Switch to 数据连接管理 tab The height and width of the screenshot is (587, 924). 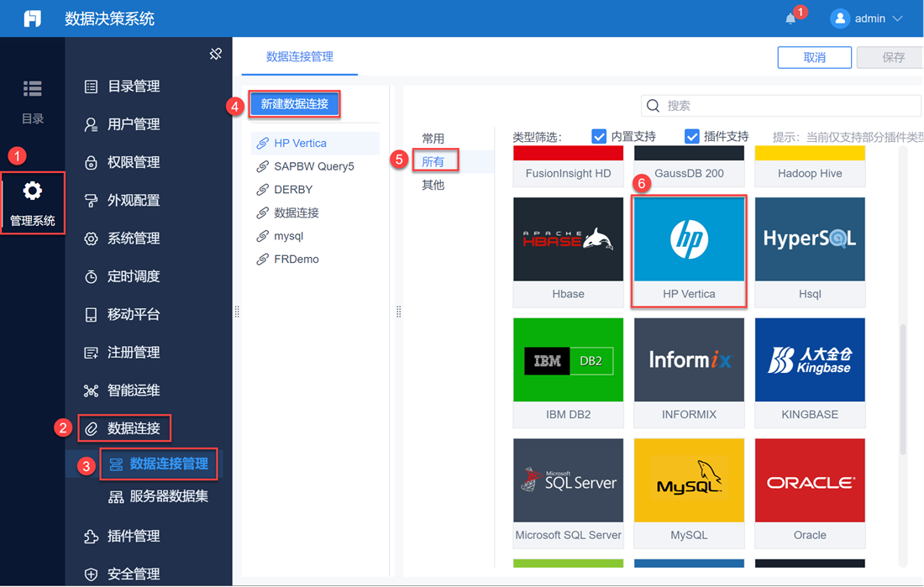click(x=299, y=56)
